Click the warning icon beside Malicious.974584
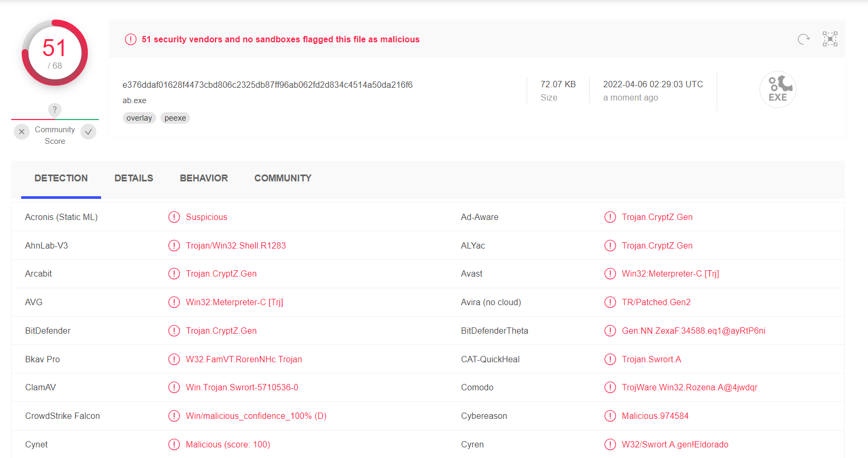The image size is (868, 458). [610, 416]
